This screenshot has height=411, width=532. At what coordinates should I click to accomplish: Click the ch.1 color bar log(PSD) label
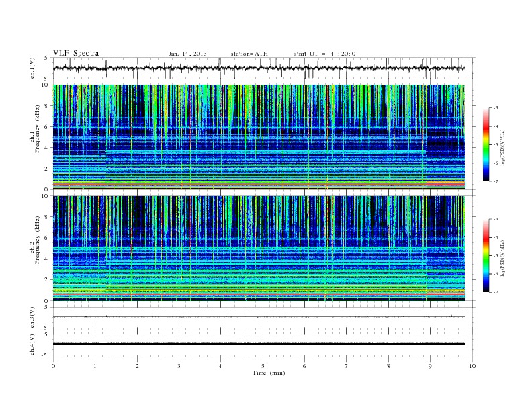[x=503, y=148]
